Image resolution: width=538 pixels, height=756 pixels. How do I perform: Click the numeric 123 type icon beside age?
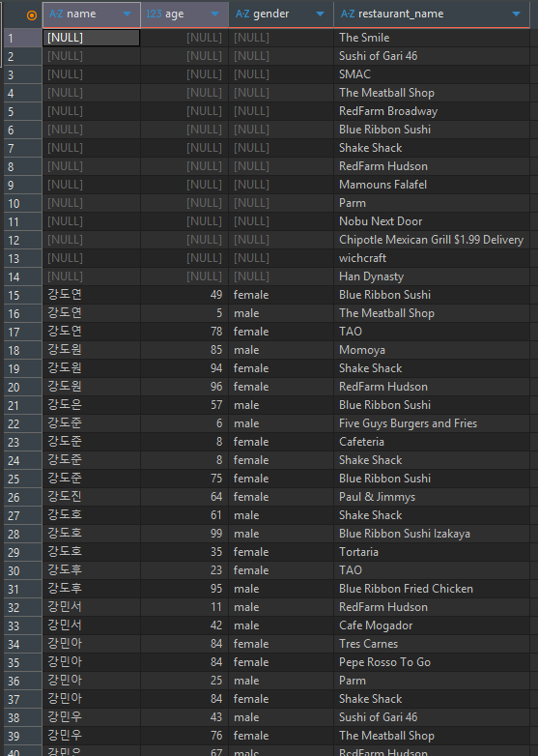(x=154, y=14)
